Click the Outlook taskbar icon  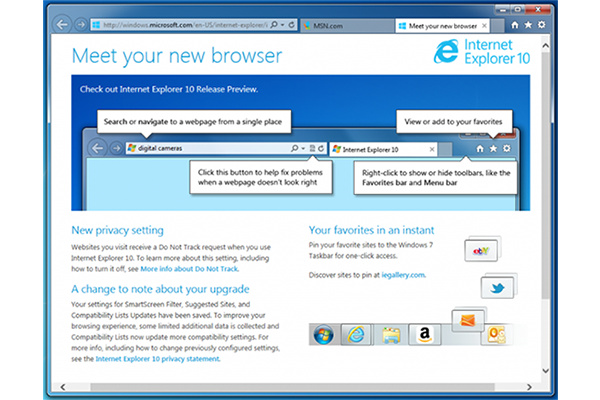pyautogui.click(x=496, y=335)
